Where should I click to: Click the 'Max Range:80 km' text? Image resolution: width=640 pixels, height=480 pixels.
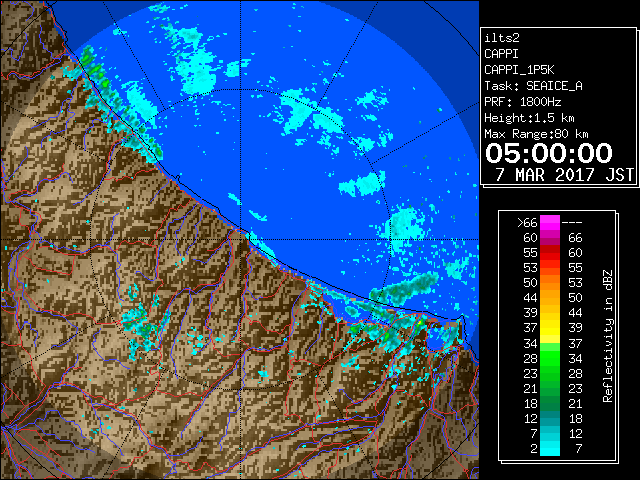click(536, 134)
